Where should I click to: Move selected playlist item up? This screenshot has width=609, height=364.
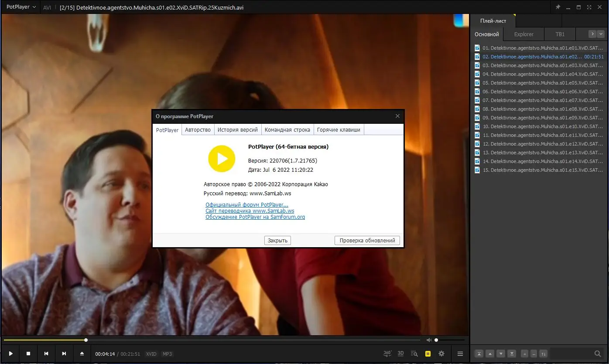[490, 354]
